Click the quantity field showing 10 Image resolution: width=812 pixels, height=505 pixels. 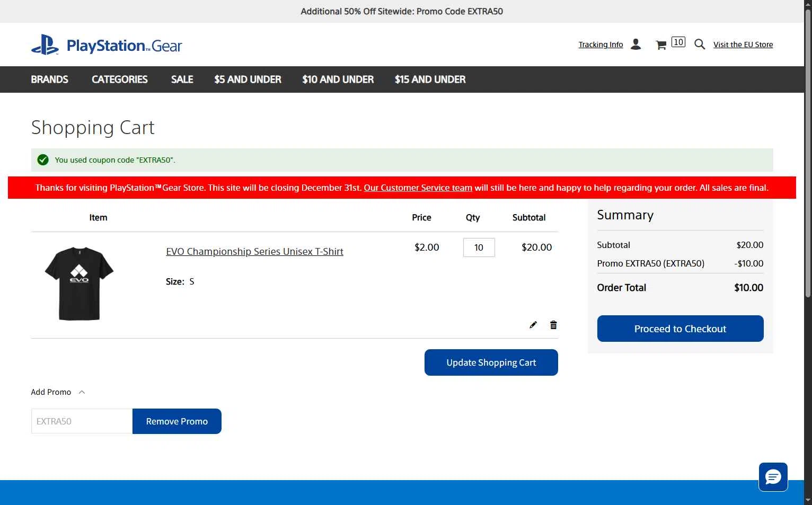pyautogui.click(x=479, y=247)
